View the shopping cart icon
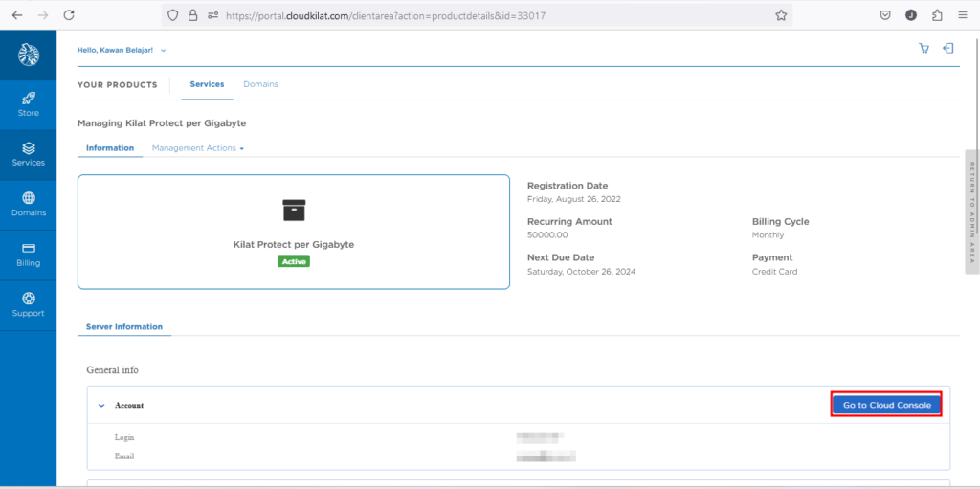 click(x=924, y=49)
